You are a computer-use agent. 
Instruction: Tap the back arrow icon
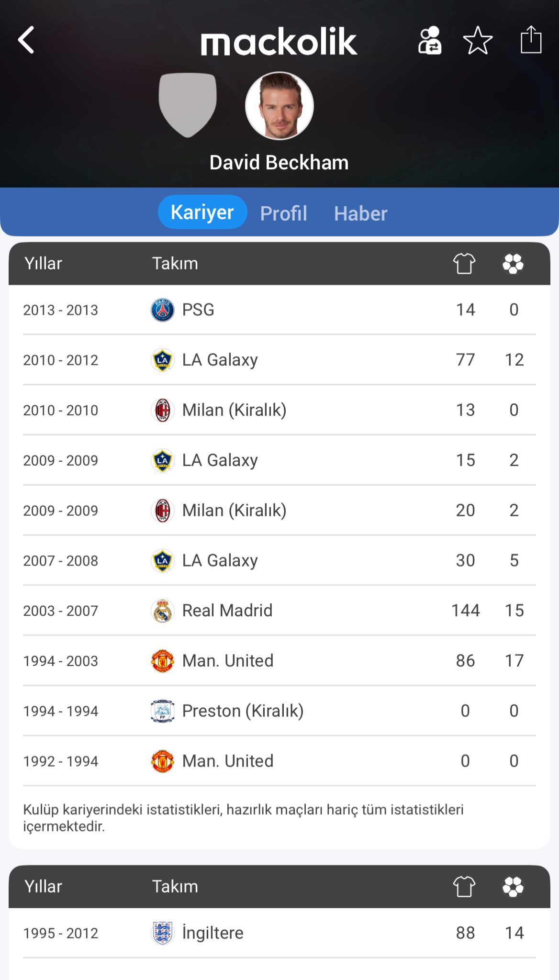coord(27,40)
